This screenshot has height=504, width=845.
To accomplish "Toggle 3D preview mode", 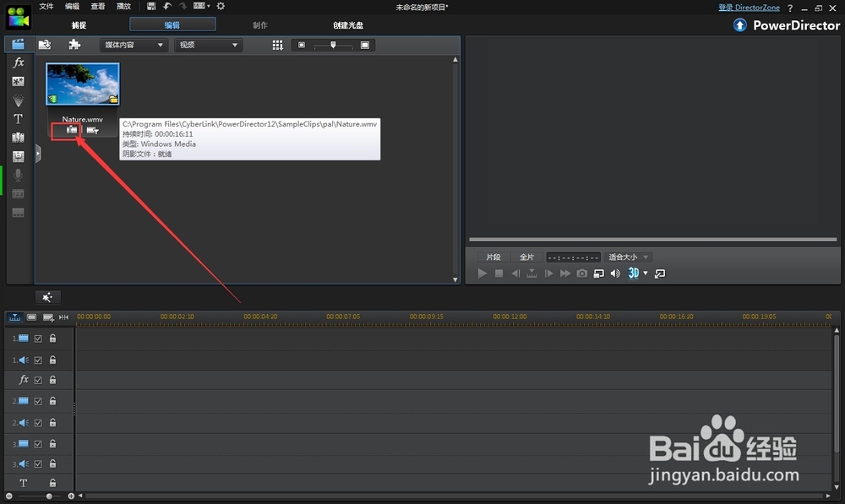I will (x=633, y=274).
